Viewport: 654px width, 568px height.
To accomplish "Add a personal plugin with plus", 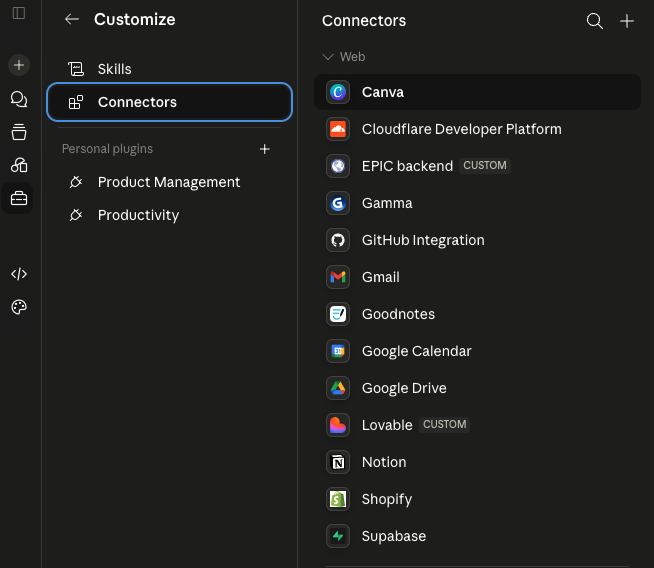I will tap(264, 149).
